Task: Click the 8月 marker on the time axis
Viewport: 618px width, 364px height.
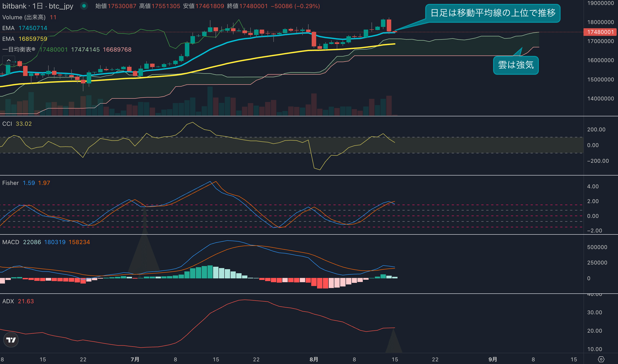Action: click(x=314, y=359)
